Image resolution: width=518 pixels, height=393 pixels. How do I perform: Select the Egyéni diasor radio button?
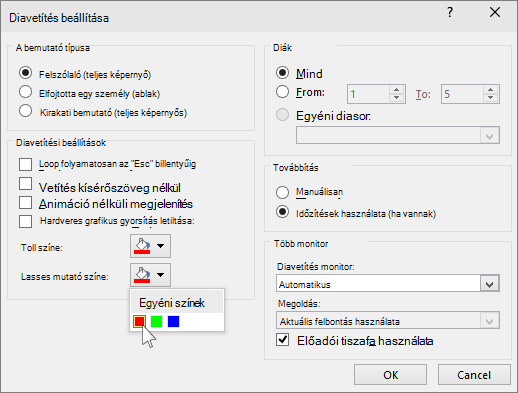[282, 115]
